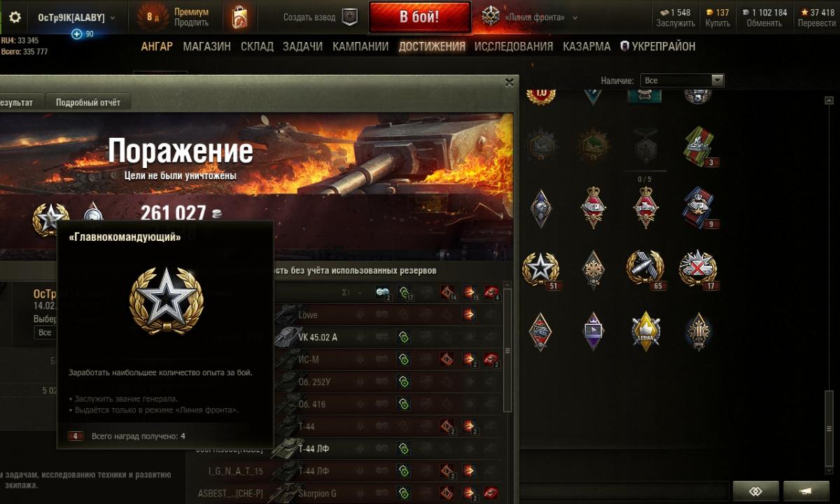Close the battle results window
The width and height of the screenshot is (840, 504).
pyautogui.click(x=509, y=82)
